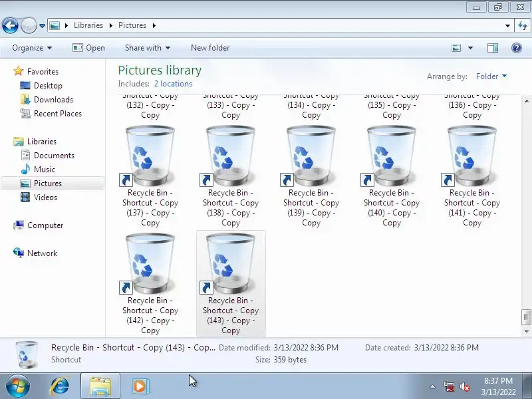Image resolution: width=532 pixels, height=399 pixels.
Task: Open the Share with menu
Action: [147, 48]
